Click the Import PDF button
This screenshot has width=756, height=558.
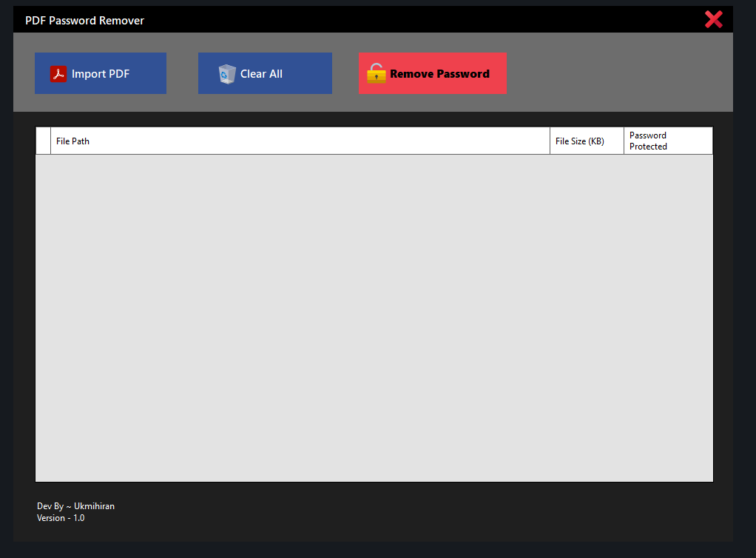point(101,73)
